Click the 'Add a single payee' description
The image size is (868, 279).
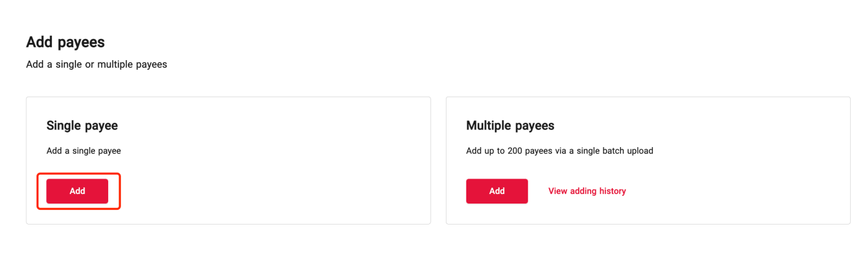pos(83,151)
